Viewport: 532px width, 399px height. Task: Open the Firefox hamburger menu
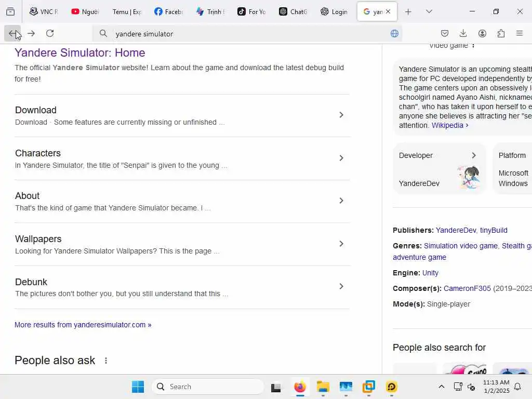click(x=520, y=33)
